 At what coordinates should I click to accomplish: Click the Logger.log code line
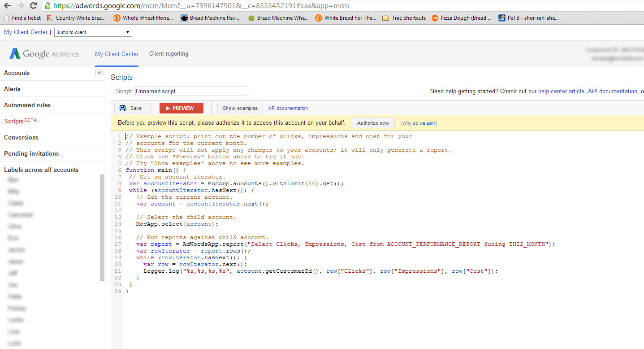[x=320, y=271]
